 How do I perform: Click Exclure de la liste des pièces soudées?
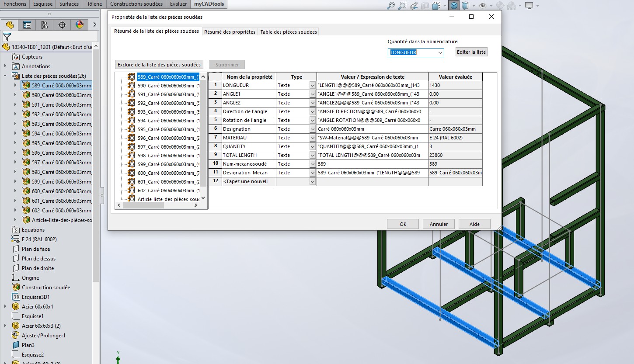tap(159, 65)
